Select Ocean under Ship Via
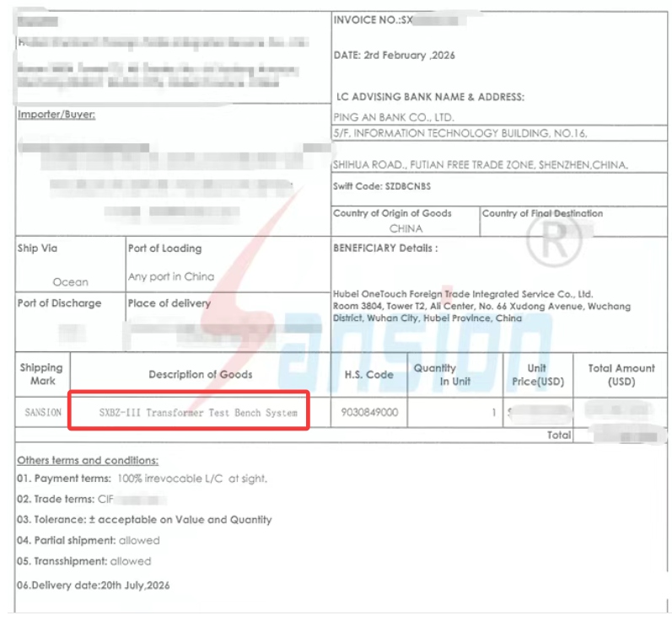 pyautogui.click(x=70, y=282)
